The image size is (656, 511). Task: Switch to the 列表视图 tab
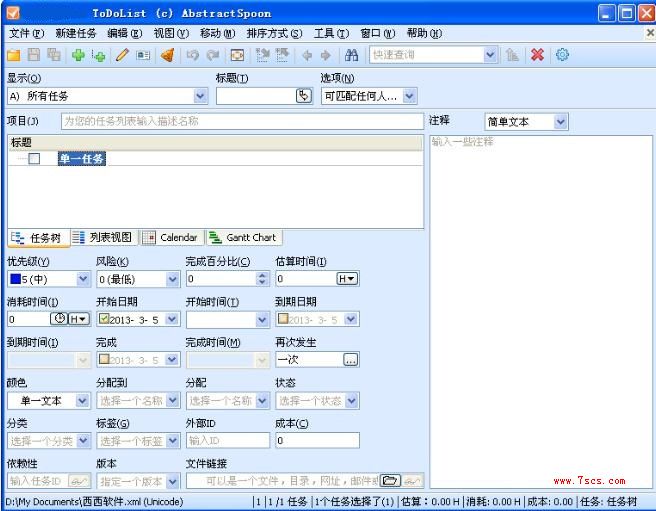pos(103,238)
